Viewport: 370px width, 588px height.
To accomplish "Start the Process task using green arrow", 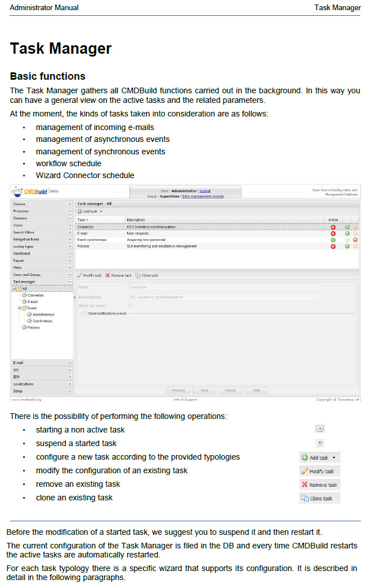I will (x=347, y=247).
